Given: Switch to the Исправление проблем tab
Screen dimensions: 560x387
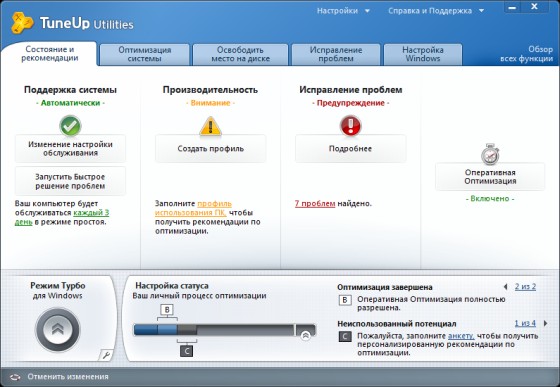Looking at the screenshot, I should [336, 54].
